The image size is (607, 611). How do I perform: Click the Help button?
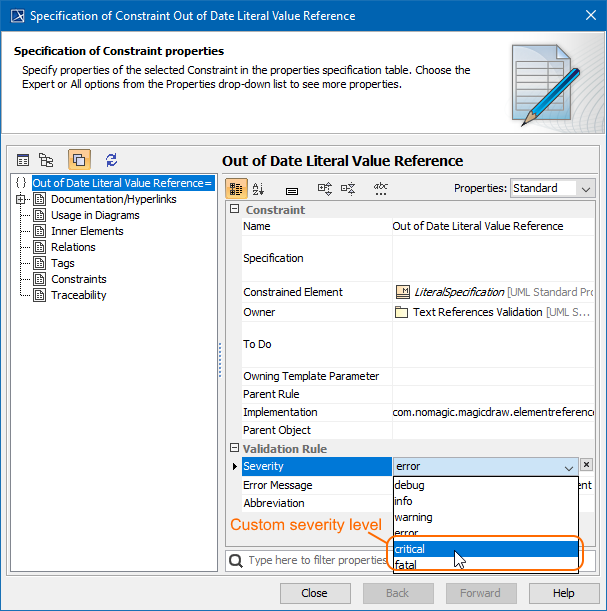tap(564, 593)
